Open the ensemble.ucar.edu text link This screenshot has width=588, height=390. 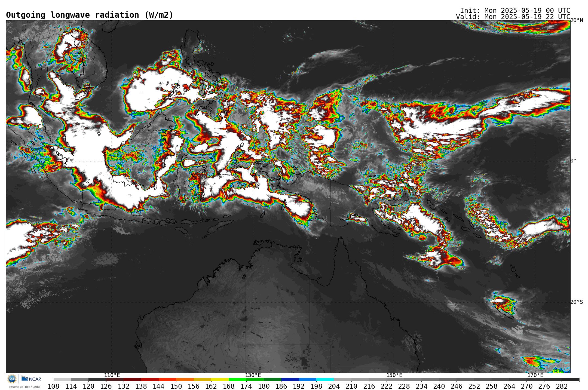point(24,387)
